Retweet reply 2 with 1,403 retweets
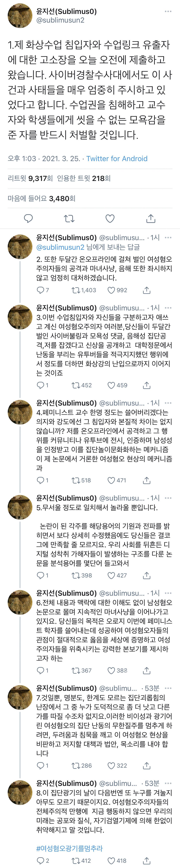The width and height of the screenshot is (180, 868). pyautogui.click(x=76, y=290)
